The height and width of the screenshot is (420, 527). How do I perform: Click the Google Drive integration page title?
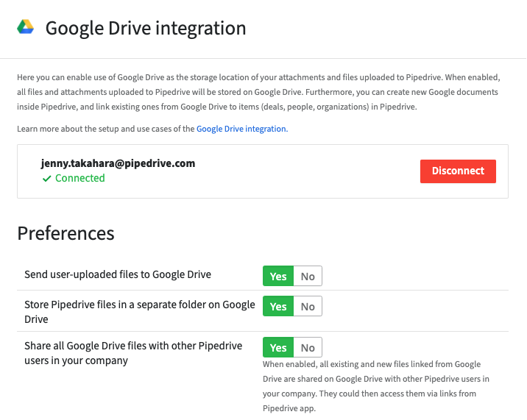point(146,28)
